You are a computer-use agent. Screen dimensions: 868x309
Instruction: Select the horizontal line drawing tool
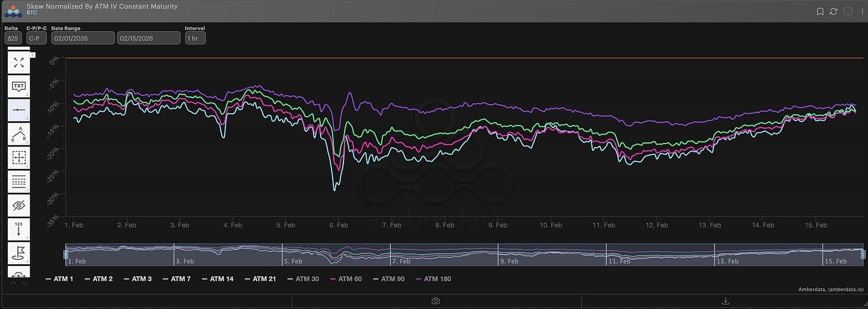[18, 110]
